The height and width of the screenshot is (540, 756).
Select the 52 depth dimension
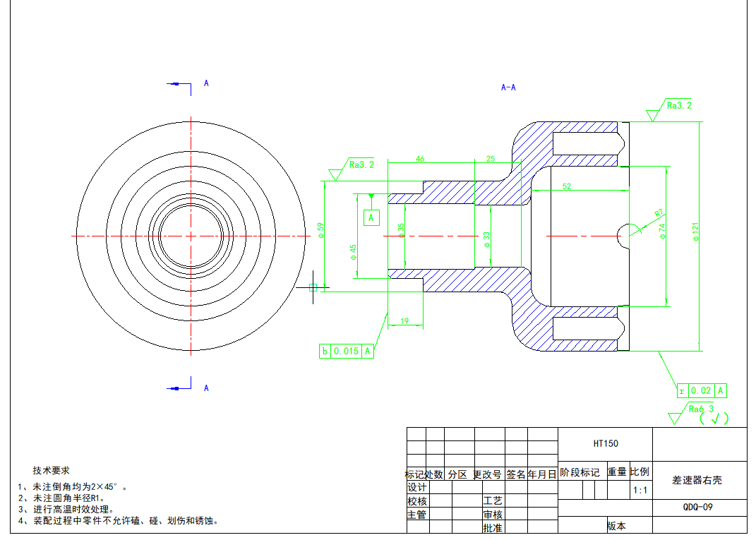[x=567, y=186]
